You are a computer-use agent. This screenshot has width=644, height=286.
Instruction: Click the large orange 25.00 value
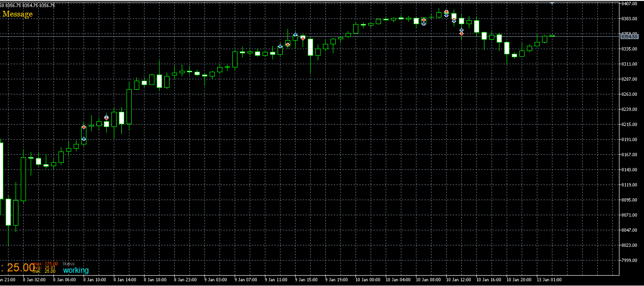point(21,268)
